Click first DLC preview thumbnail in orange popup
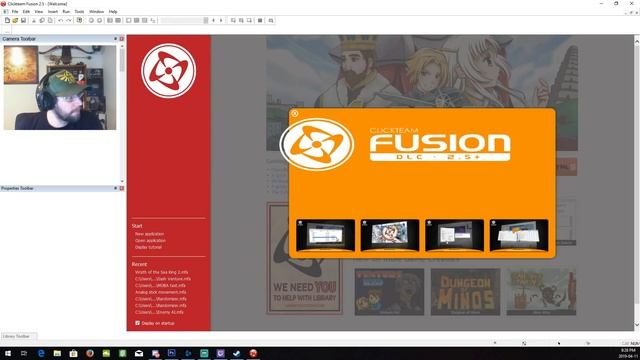640x360 pixels. [x=325, y=235]
